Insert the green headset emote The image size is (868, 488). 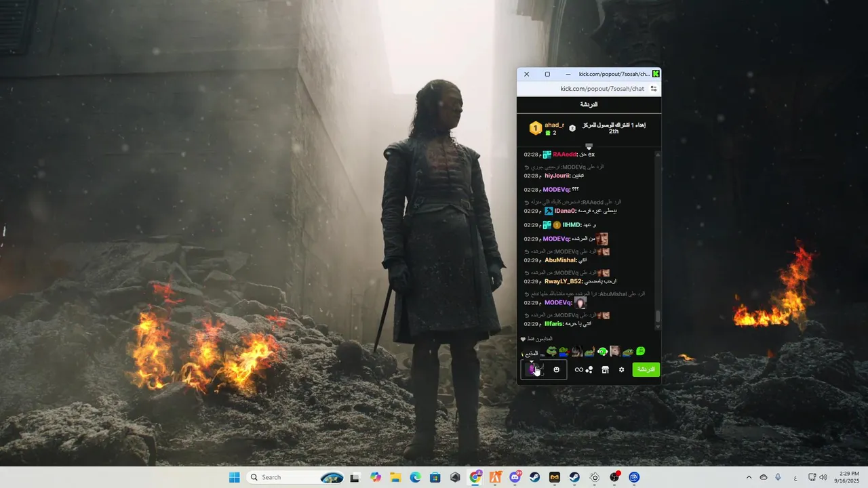(602, 351)
